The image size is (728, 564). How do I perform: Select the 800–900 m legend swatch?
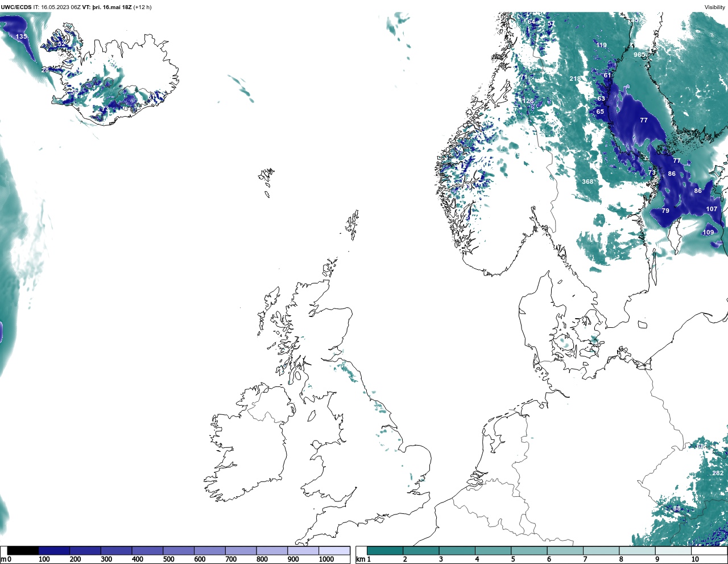(272, 550)
